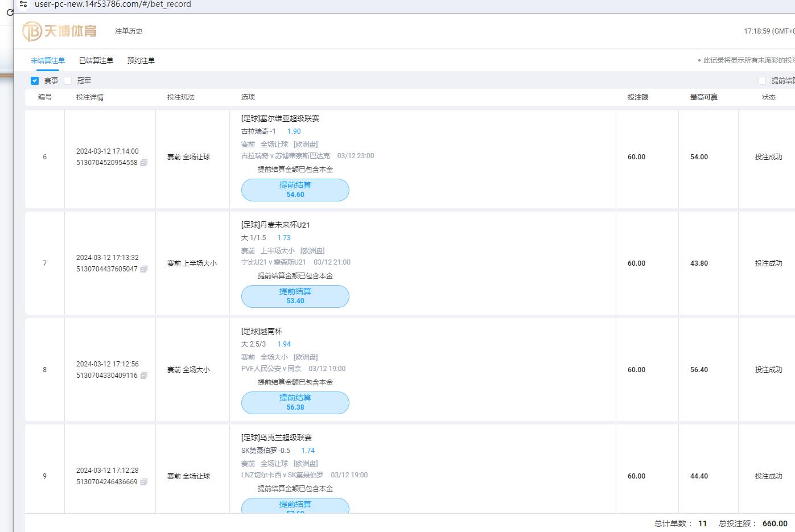This screenshot has width=795, height=532.
Task: Open 注单历史 header item
Action: point(129,31)
